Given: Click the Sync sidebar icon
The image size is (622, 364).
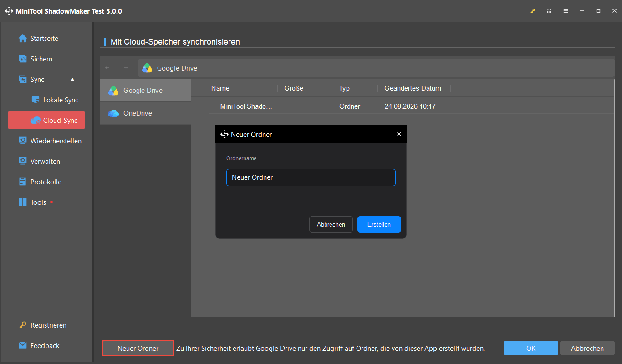Looking at the screenshot, I should (x=23, y=80).
